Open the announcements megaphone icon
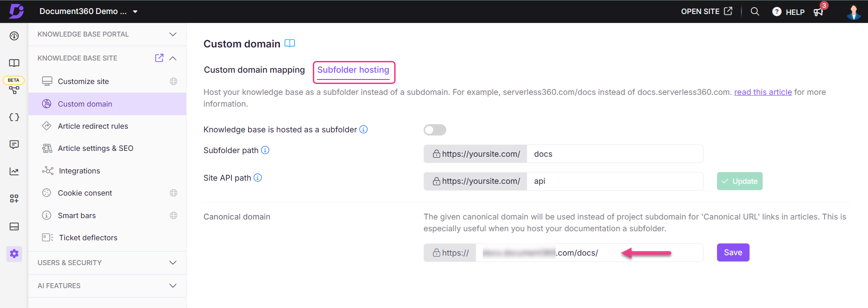Viewport: 868px width, 308px height. [818, 12]
